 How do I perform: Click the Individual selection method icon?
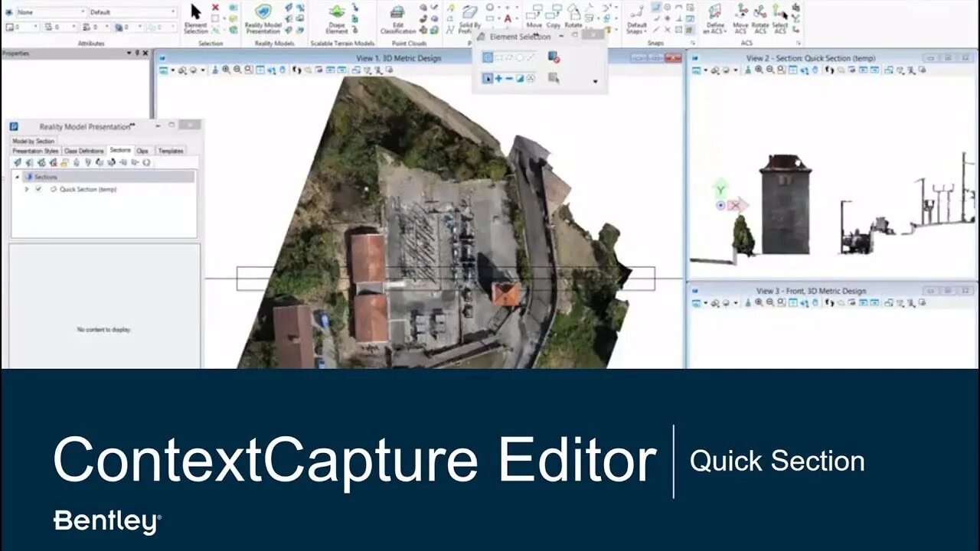coord(488,57)
